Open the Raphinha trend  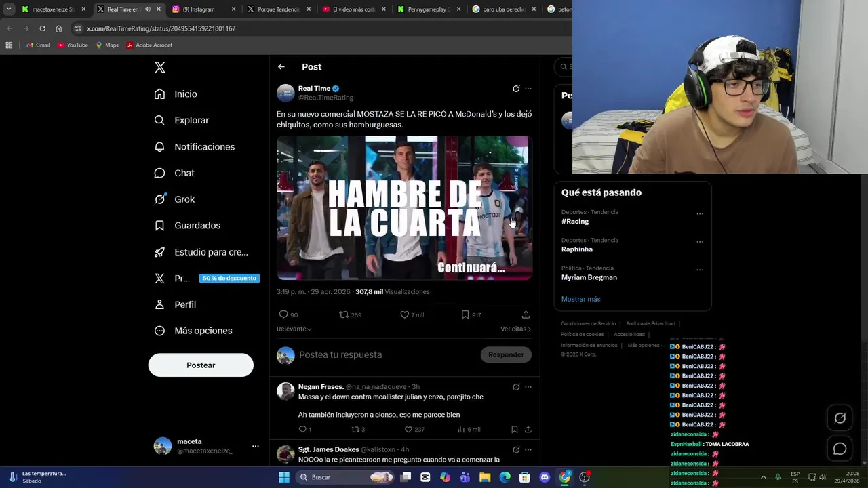click(577, 249)
